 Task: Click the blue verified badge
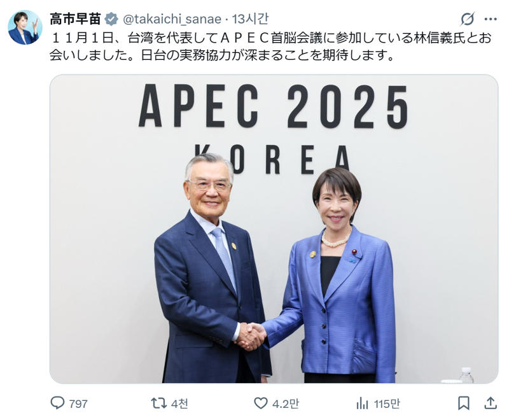(111, 19)
